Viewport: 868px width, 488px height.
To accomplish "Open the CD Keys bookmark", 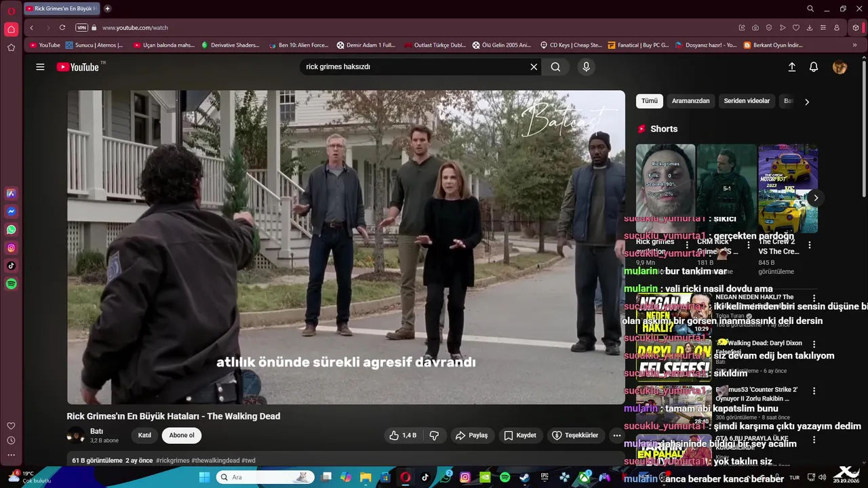I will pyautogui.click(x=571, y=45).
